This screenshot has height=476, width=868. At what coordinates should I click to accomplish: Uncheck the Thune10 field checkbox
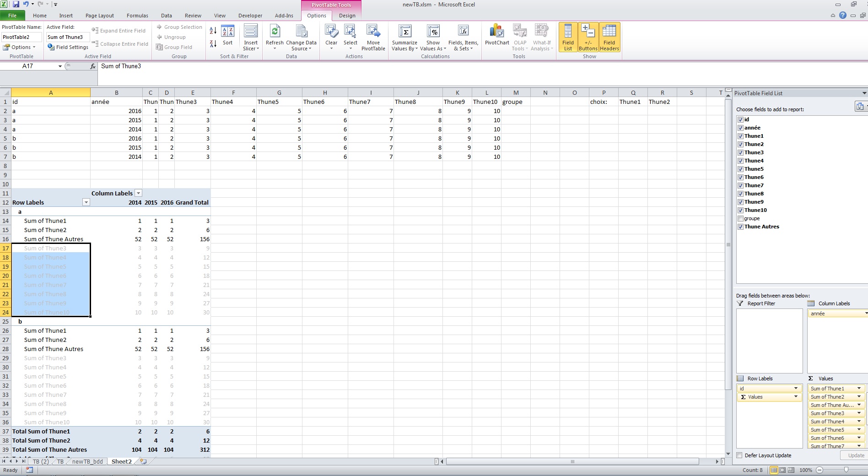click(740, 210)
